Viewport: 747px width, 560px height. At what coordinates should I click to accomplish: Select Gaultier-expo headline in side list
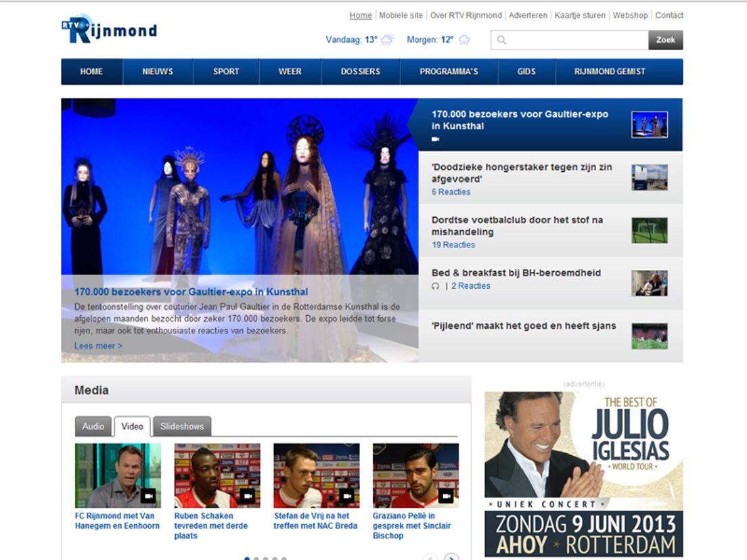coord(520,120)
